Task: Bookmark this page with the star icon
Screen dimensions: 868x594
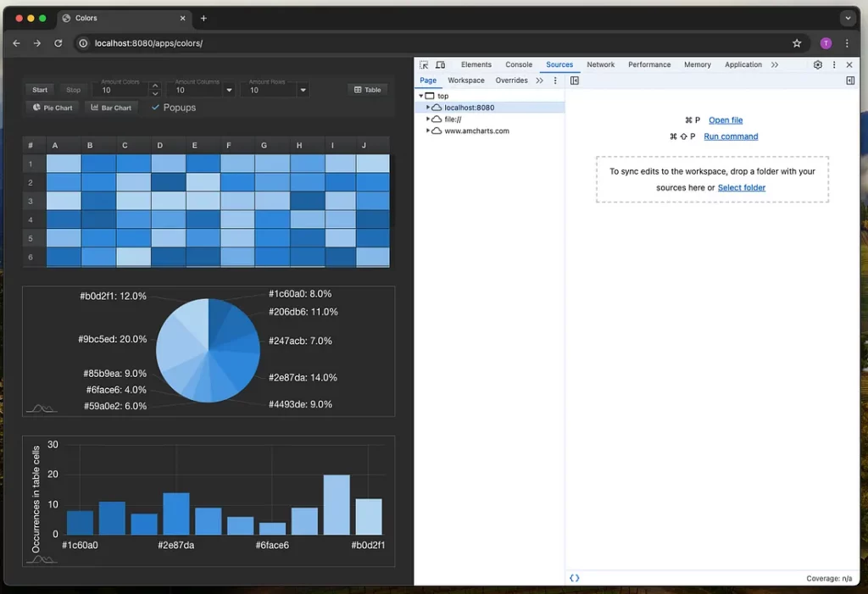Action: [x=797, y=43]
